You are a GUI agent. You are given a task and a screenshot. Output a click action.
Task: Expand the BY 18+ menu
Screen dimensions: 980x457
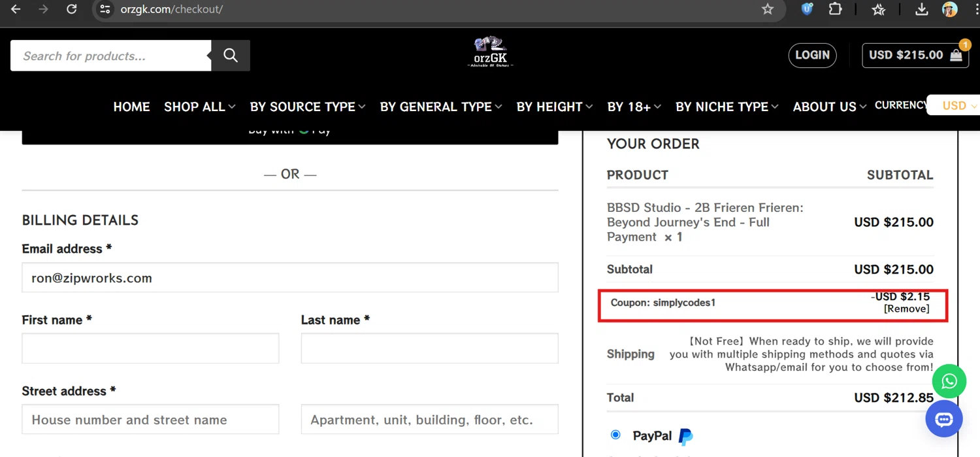coord(634,107)
